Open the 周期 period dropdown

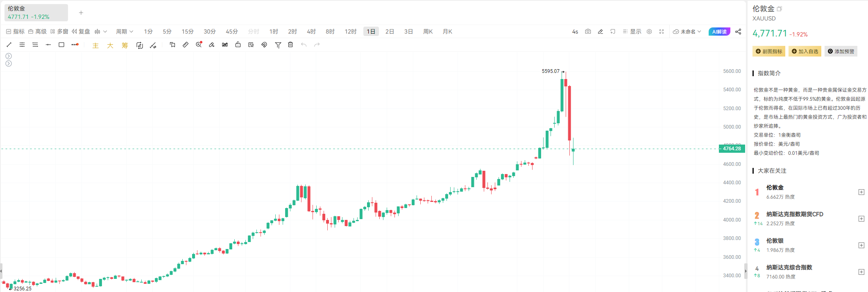click(x=125, y=32)
